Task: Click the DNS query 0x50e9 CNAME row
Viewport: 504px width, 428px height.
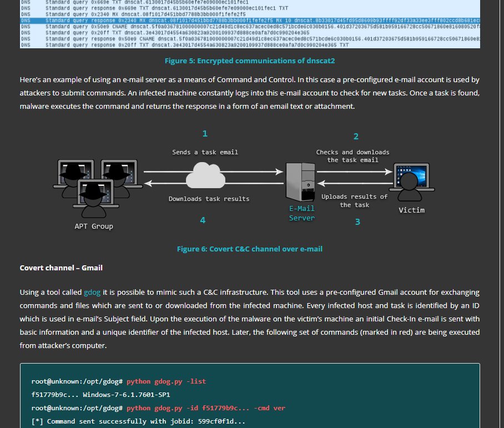Action: point(250,27)
